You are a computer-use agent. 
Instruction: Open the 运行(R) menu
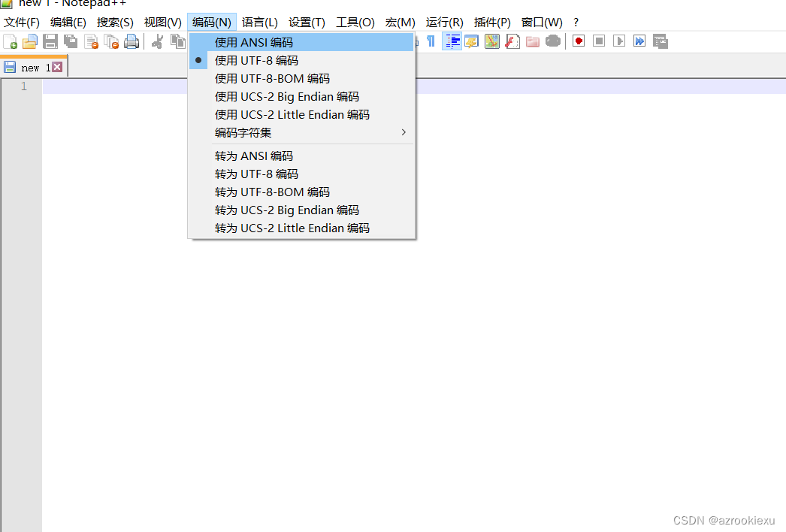444,23
